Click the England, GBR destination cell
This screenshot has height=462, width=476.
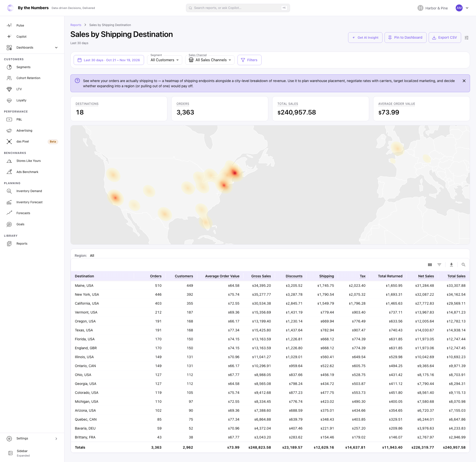click(86, 348)
